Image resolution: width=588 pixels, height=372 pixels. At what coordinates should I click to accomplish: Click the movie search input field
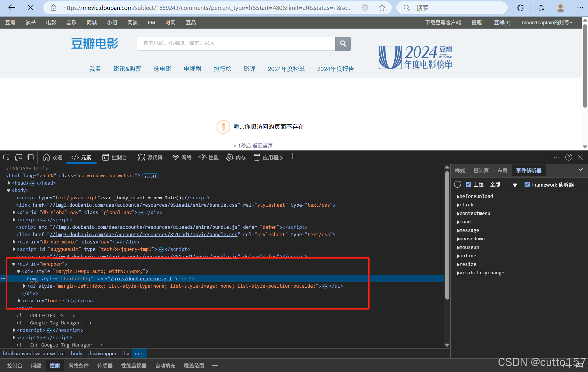point(236,44)
